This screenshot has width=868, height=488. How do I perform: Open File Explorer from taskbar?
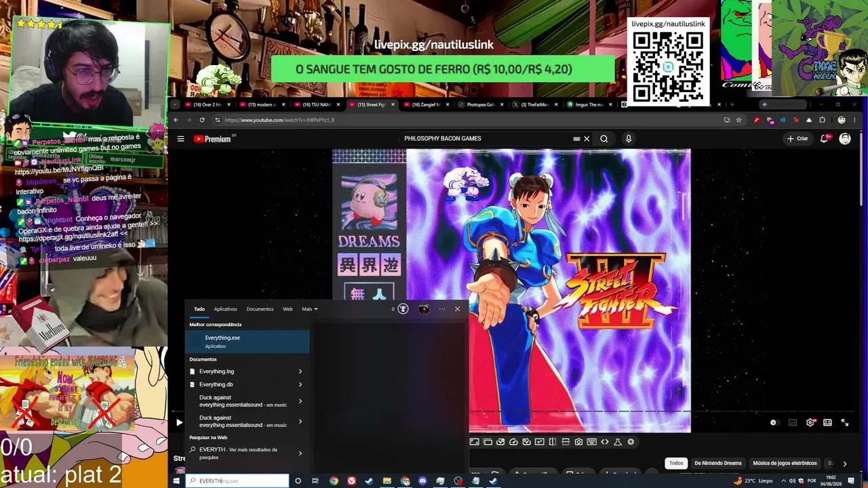[x=387, y=481]
